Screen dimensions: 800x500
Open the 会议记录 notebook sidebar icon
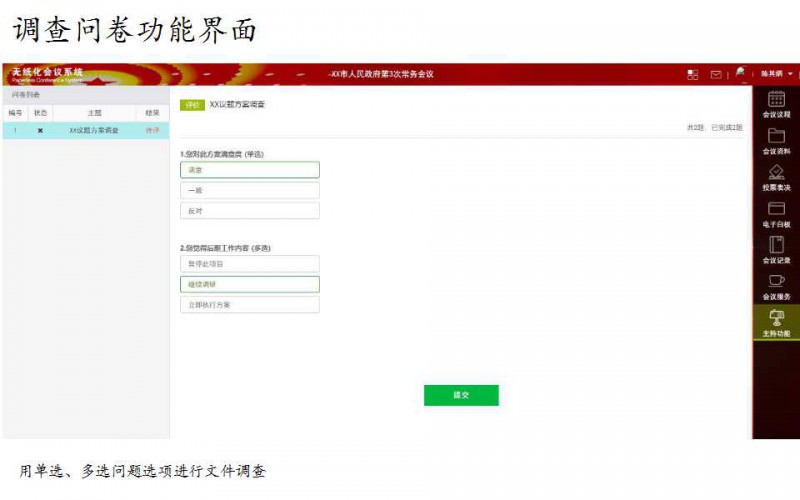coord(776,251)
